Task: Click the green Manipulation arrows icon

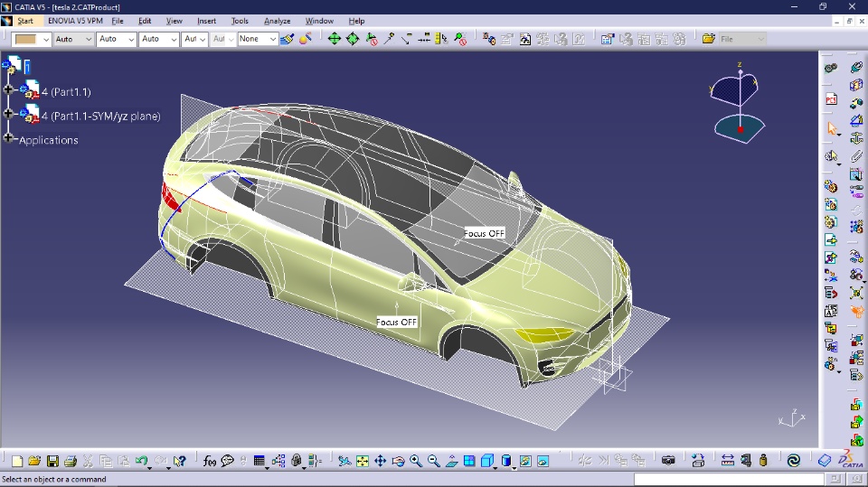Action: click(x=335, y=39)
